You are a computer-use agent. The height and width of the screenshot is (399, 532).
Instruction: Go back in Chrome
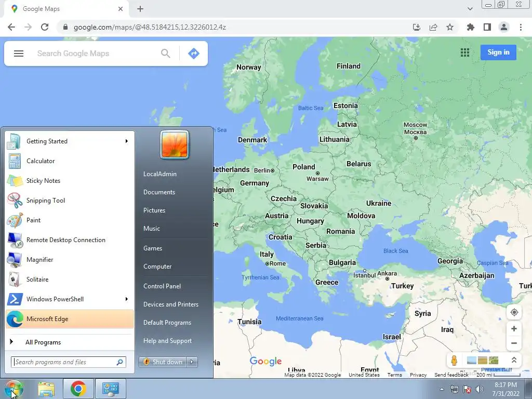click(x=11, y=27)
